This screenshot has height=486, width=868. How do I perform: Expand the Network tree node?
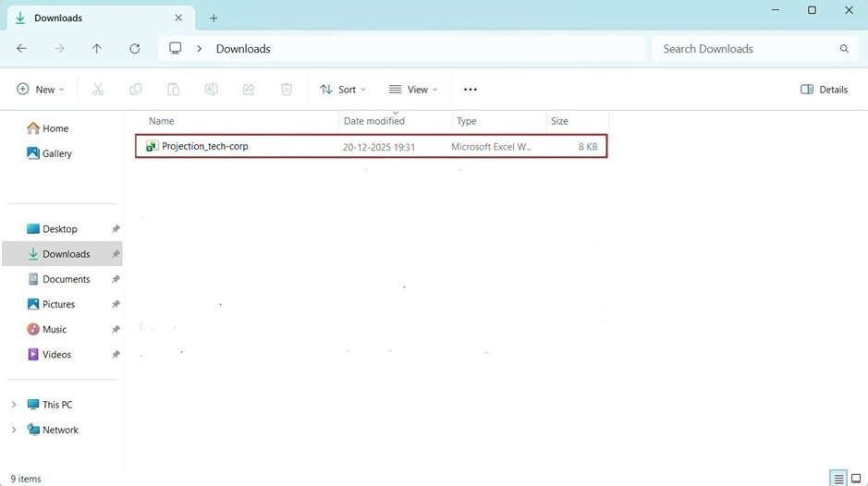(13, 430)
